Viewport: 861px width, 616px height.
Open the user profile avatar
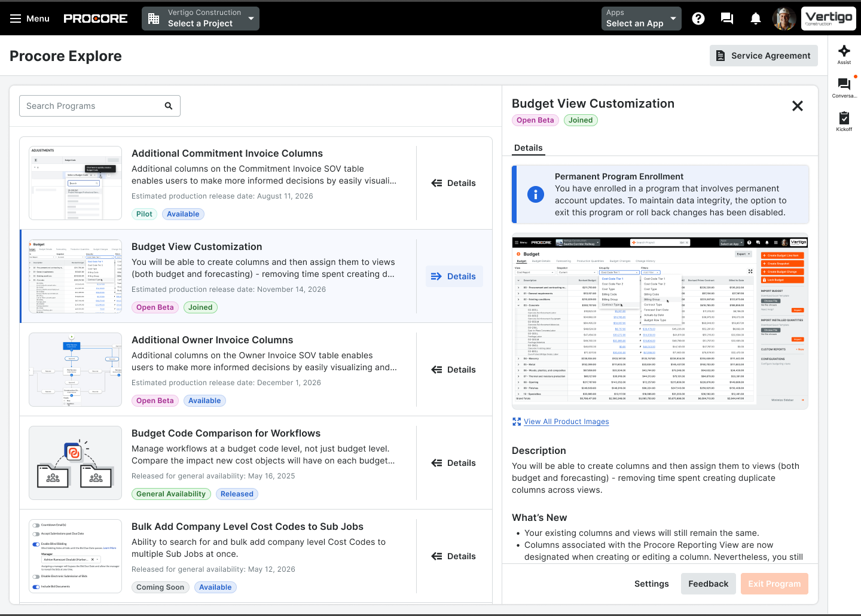coord(784,19)
